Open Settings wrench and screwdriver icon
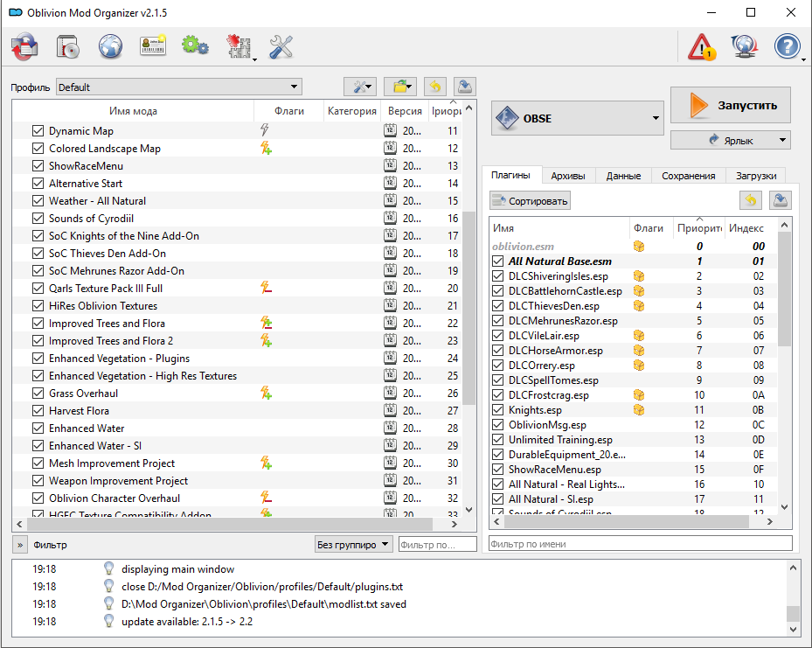 [281, 46]
